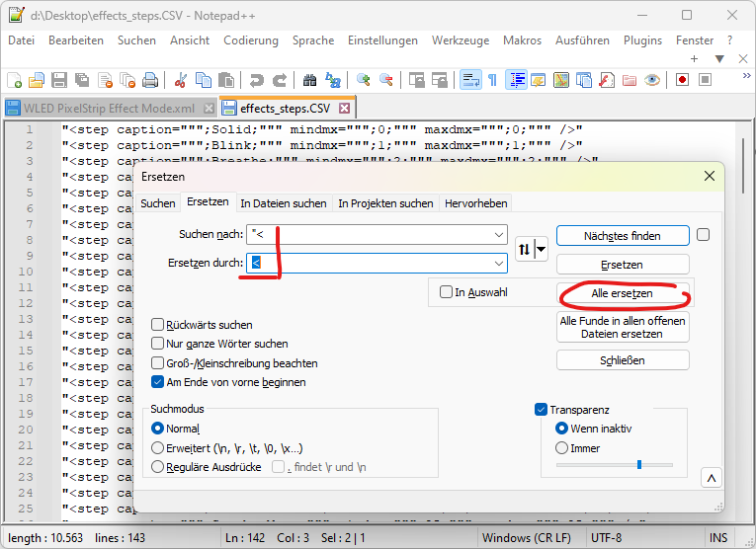Click the Undo arrow toolbar icon
The height and width of the screenshot is (549, 756).
pyautogui.click(x=256, y=80)
